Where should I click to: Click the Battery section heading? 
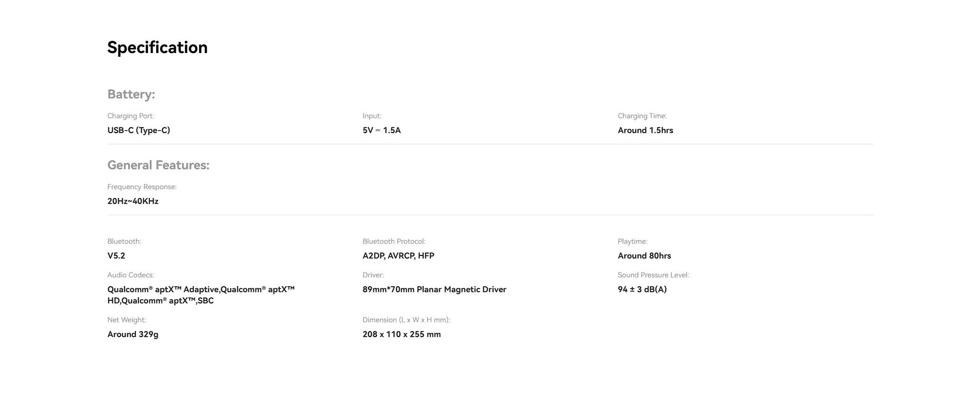[131, 94]
